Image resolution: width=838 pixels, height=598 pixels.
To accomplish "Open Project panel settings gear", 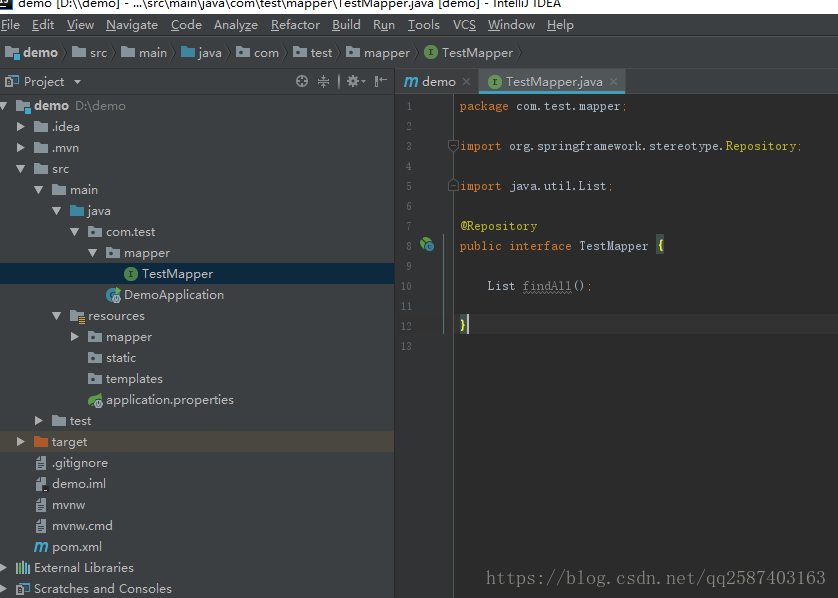I will [x=352, y=82].
